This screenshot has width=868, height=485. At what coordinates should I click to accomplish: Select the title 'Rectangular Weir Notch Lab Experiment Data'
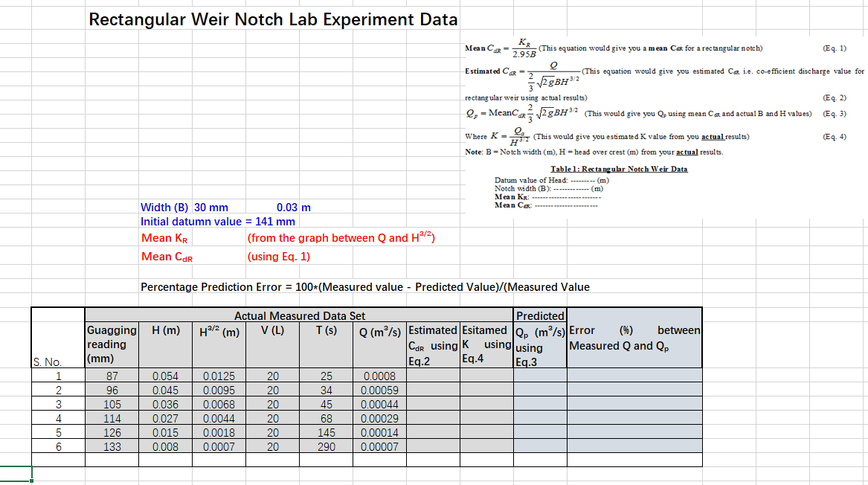tap(274, 19)
